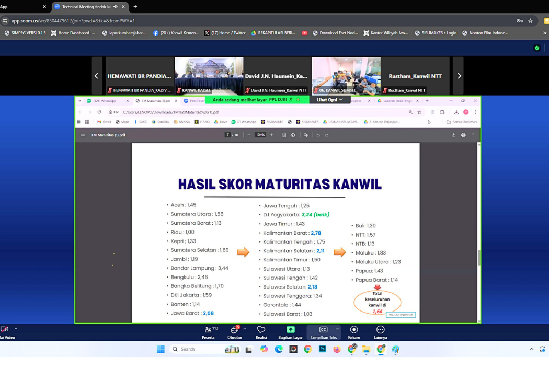Open the Peserta participants panel
This screenshot has height=392, width=549.
pyautogui.click(x=208, y=330)
